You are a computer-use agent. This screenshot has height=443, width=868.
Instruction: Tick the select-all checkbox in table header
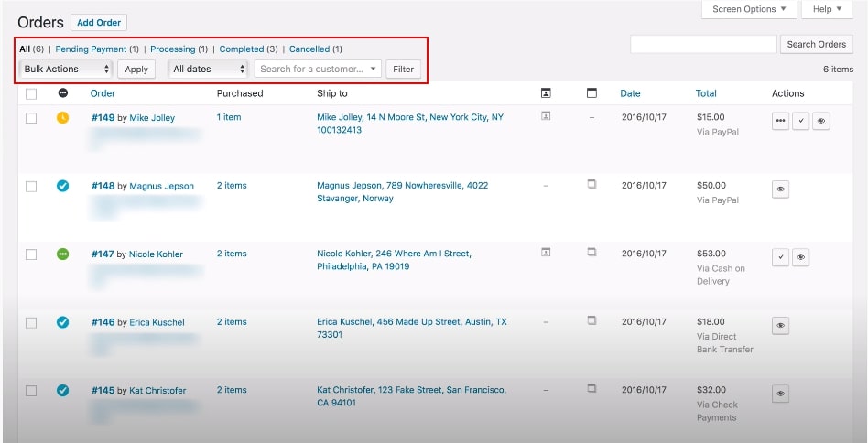[x=31, y=94]
